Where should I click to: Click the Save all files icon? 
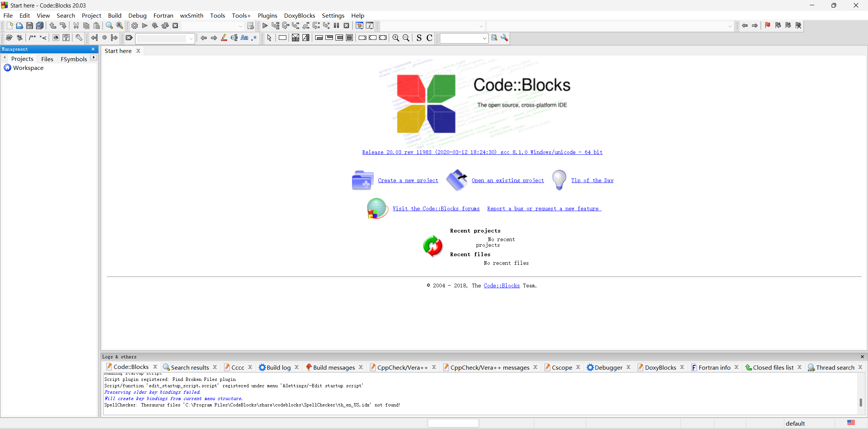(x=40, y=26)
